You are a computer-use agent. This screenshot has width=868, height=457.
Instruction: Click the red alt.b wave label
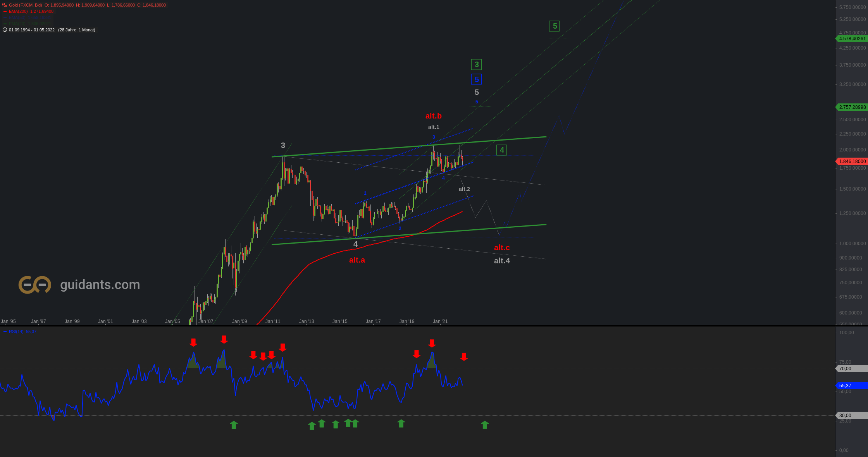[x=433, y=116]
